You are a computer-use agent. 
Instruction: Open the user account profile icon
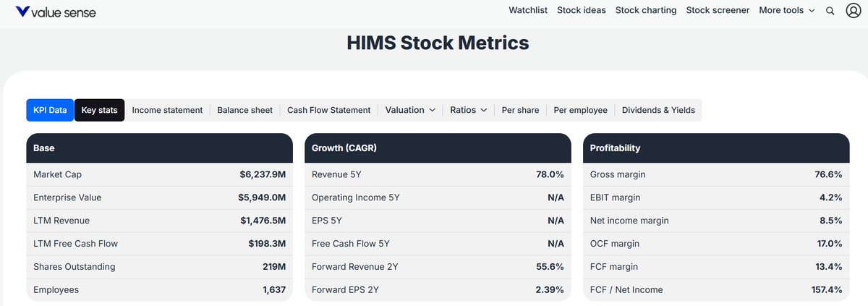854,11
